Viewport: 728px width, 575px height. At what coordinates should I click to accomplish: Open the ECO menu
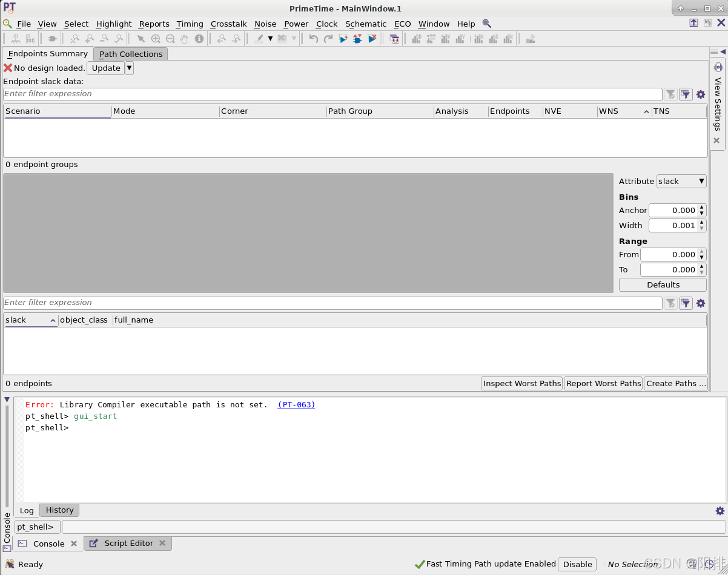coord(402,24)
